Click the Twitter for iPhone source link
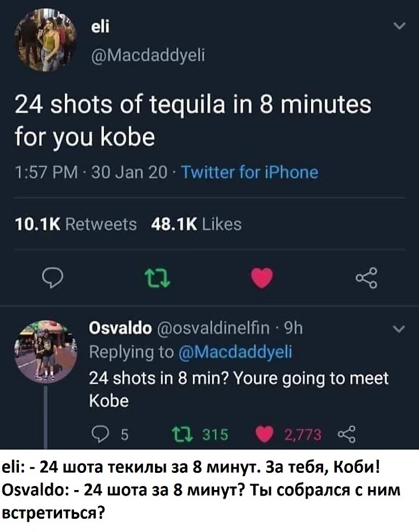This screenshot has width=419, height=532. (250, 172)
